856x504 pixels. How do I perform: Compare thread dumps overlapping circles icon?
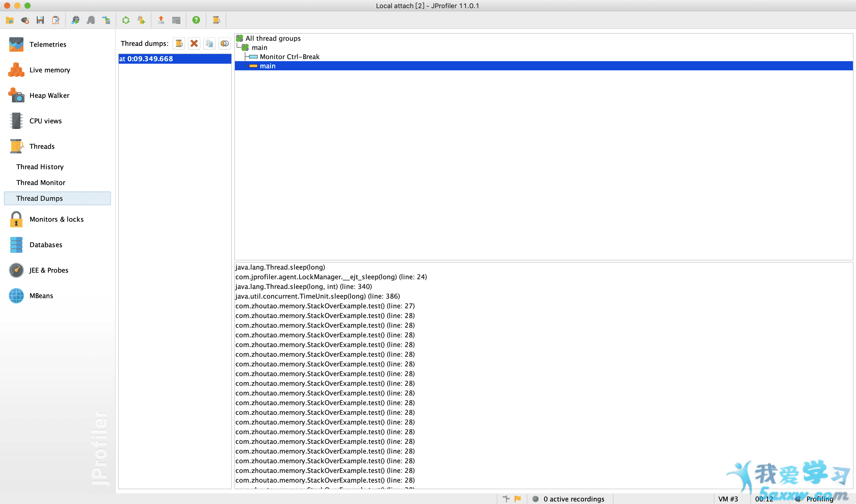pos(225,44)
